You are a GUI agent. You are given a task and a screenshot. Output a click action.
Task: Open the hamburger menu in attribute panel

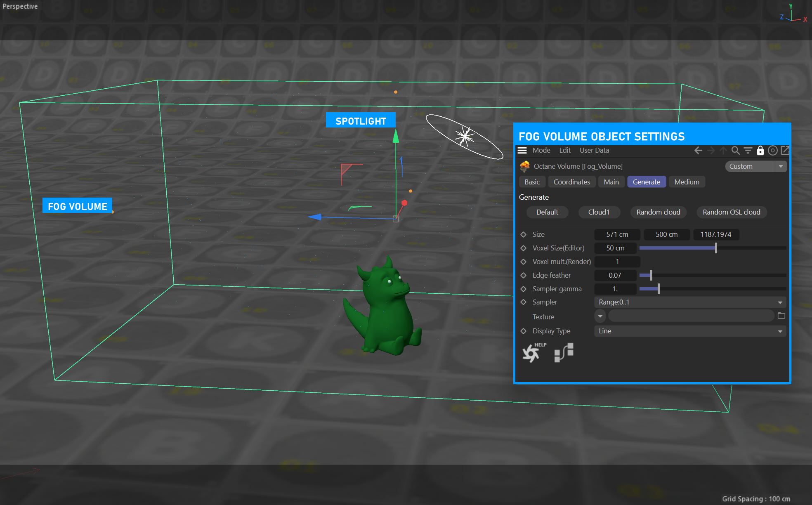[x=522, y=151]
